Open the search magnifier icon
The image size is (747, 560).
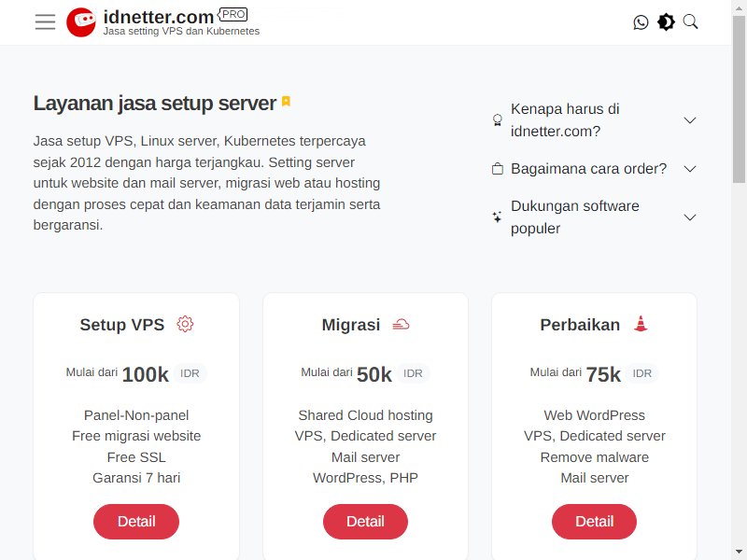click(690, 21)
